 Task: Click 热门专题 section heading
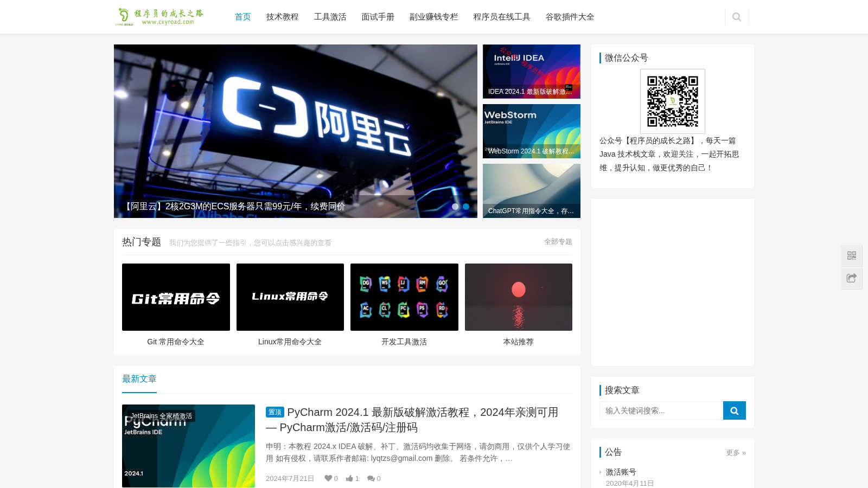[x=142, y=242]
